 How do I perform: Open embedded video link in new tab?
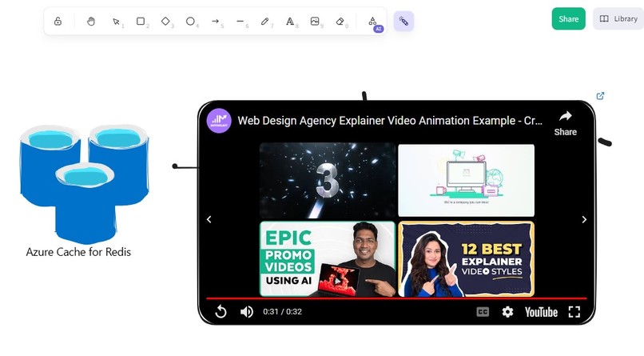click(x=601, y=96)
